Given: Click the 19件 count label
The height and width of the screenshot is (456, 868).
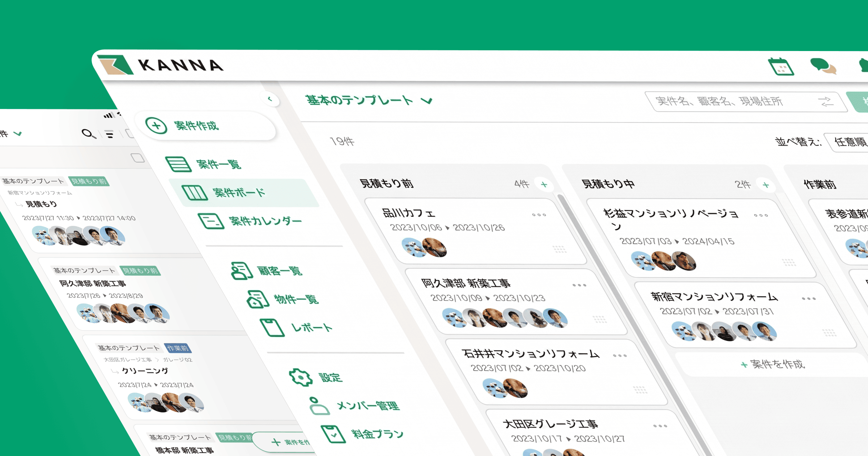Looking at the screenshot, I should [342, 142].
